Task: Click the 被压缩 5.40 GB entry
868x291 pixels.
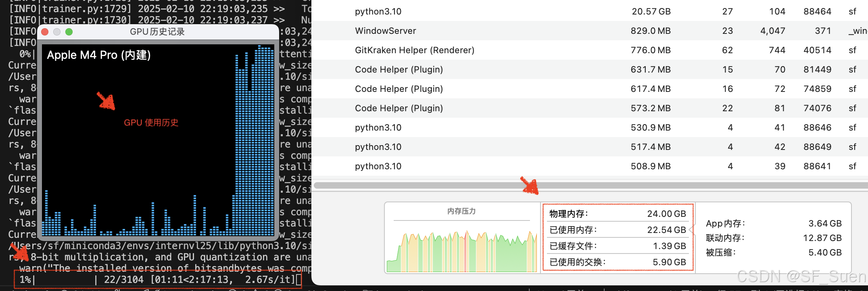Action: tap(774, 252)
